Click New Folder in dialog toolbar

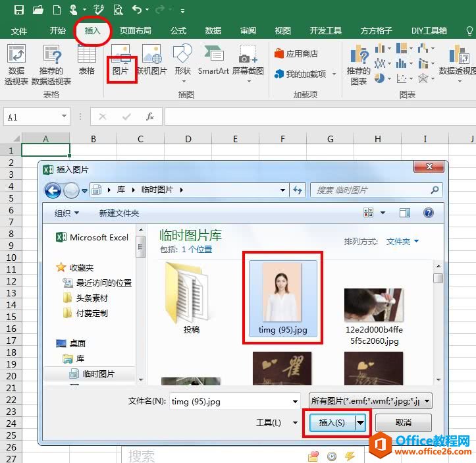pos(119,213)
